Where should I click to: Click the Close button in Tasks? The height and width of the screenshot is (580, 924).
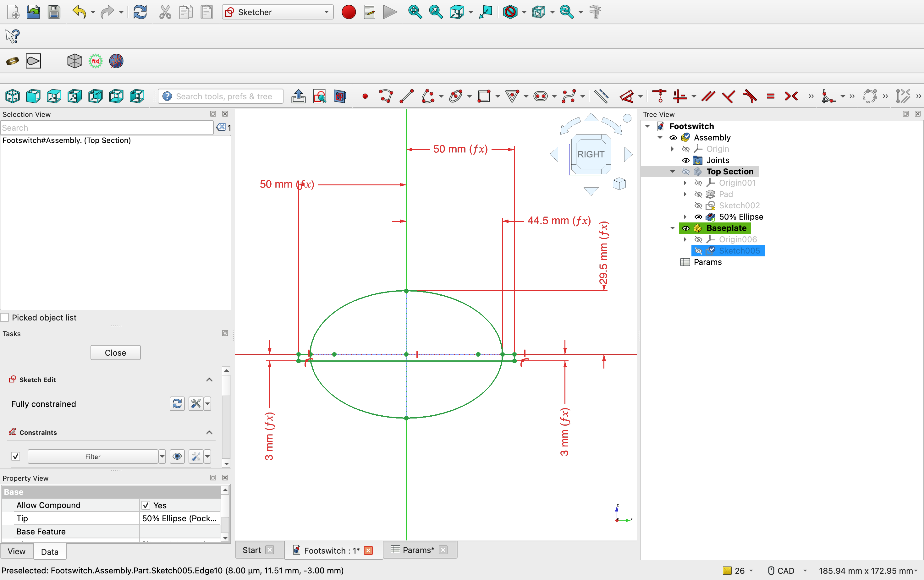[x=116, y=353]
